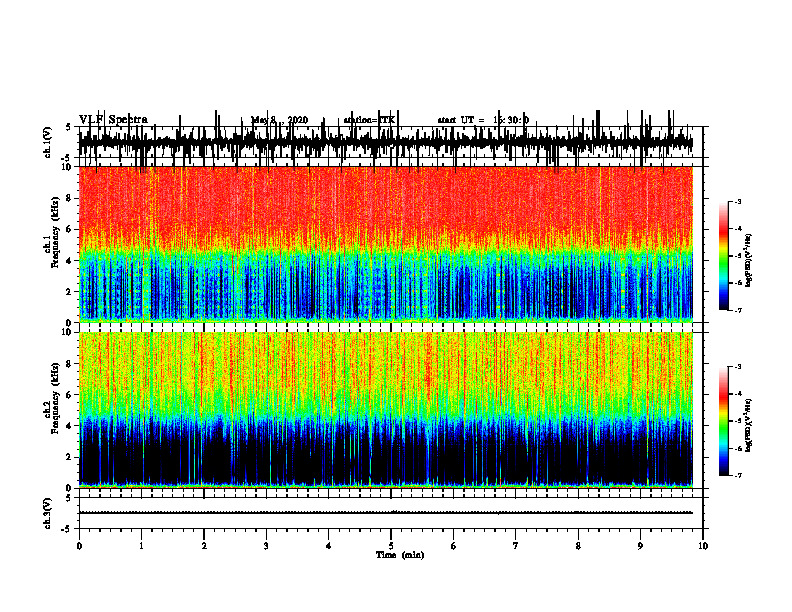792x612 pixels.
Task: Select the ch.1(V) axis label
Action: (x=48, y=142)
